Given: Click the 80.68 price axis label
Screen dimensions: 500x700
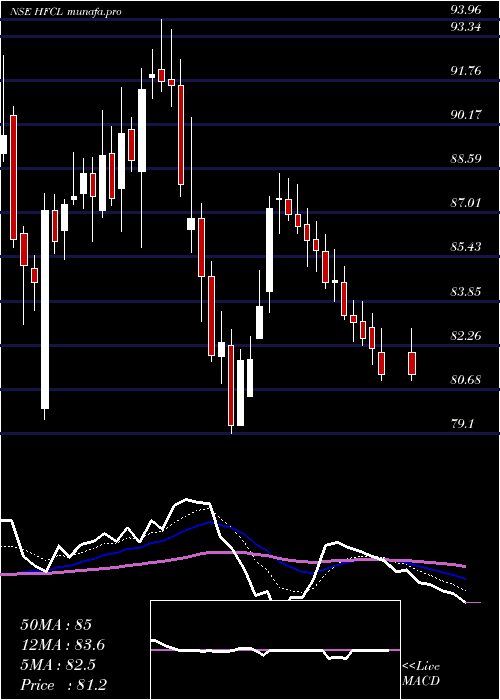Looking at the screenshot, I should tap(466, 380).
